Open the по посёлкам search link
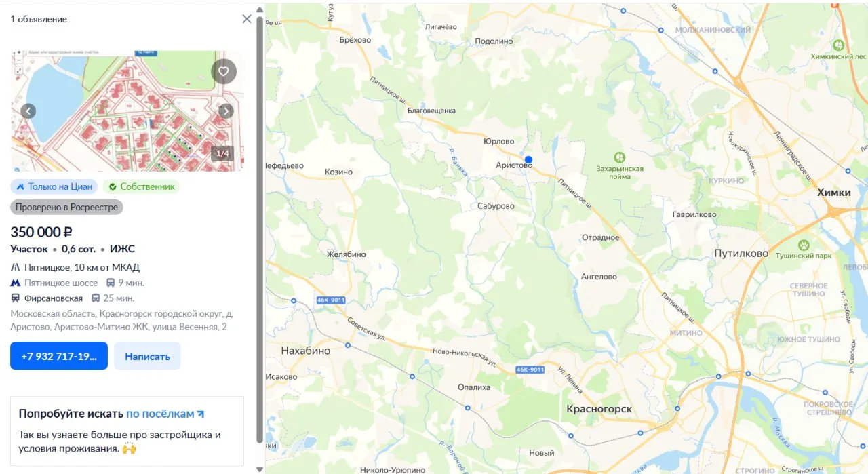The width and height of the screenshot is (868, 474). 165,414
